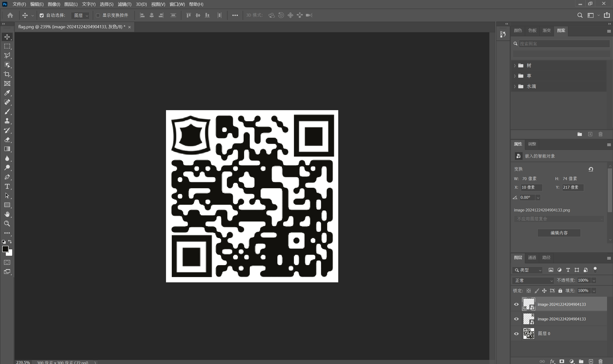The height and width of the screenshot is (364, 613).
Task: Select the Eraser tool
Action: click(x=7, y=140)
